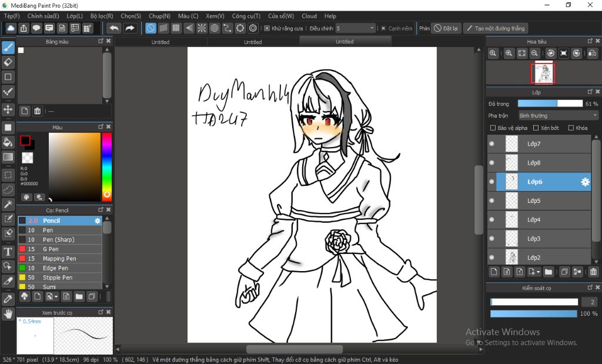Select the Eraser tool
The width and height of the screenshot is (602, 364).
click(8, 62)
